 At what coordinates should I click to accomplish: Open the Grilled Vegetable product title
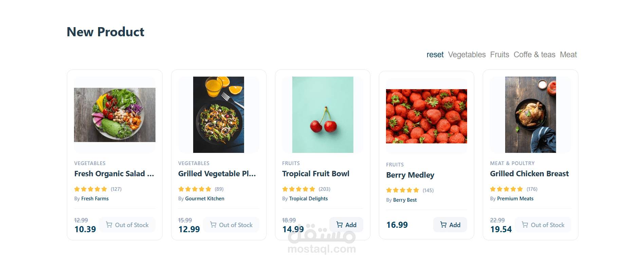[217, 174]
